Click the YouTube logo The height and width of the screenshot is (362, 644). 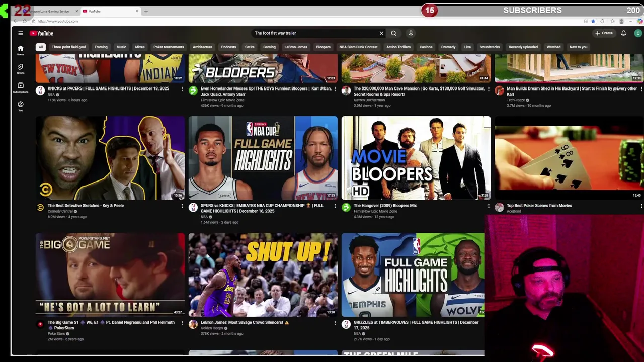pos(41,33)
